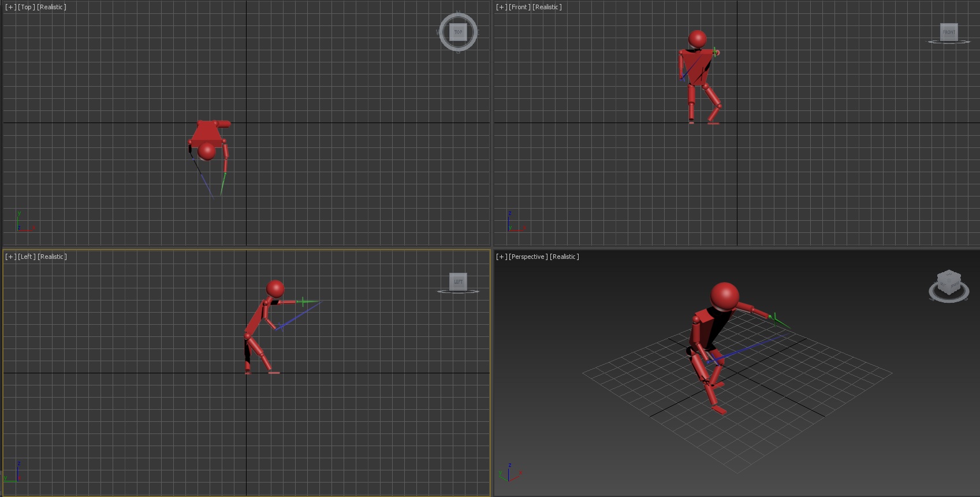Open the [+] menu in Perspective viewport
The image size is (980, 497).
(x=501, y=257)
